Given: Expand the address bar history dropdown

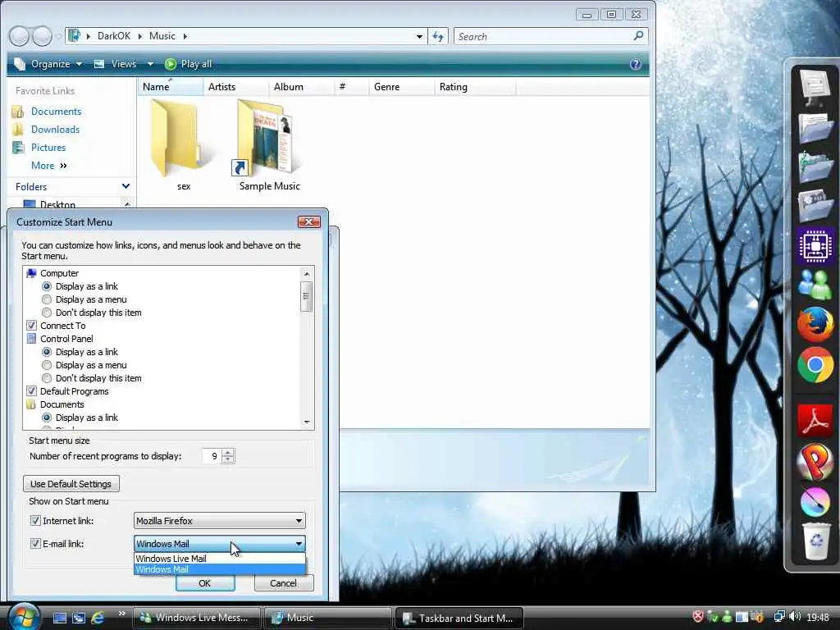Looking at the screenshot, I should [419, 36].
